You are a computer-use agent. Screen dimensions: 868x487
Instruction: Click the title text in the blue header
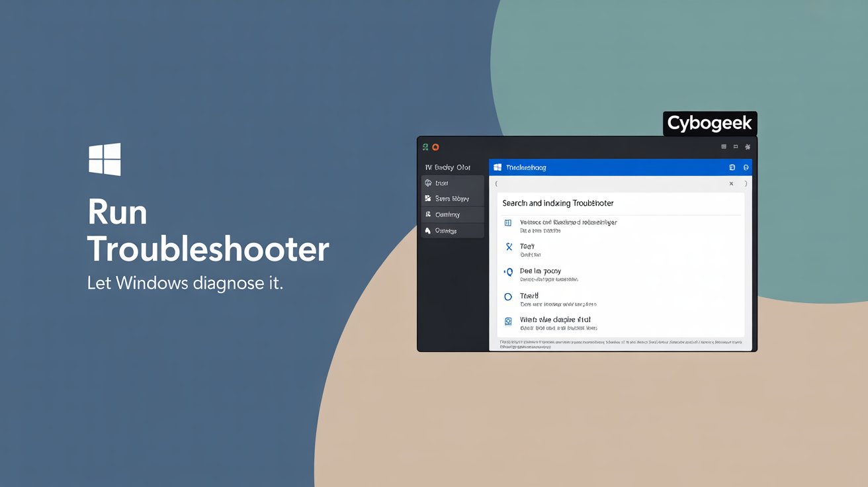[x=526, y=168]
